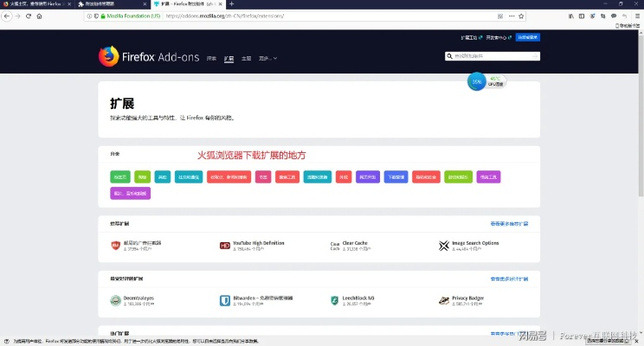The height and width of the screenshot is (346, 644).
Task: Open the 社交和通信 category button
Action: coord(189,177)
